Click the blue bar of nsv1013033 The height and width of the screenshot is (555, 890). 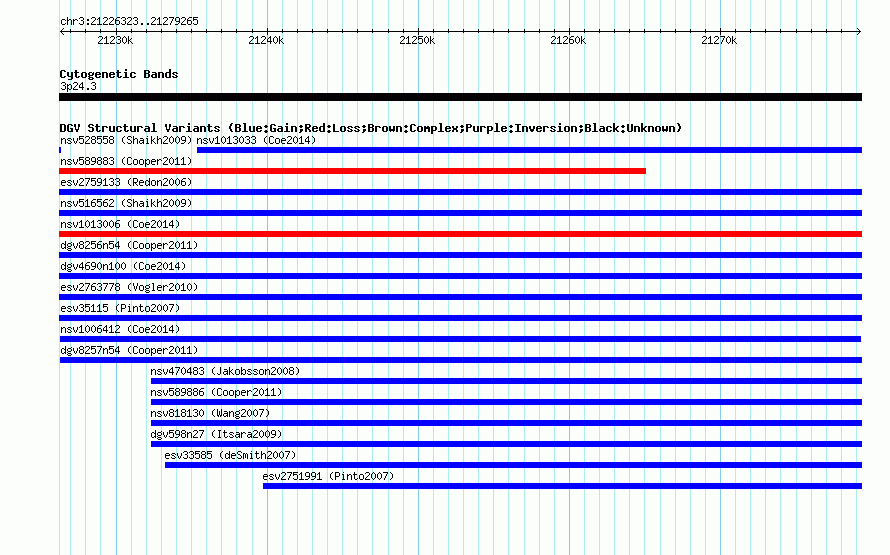coord(529,150)
